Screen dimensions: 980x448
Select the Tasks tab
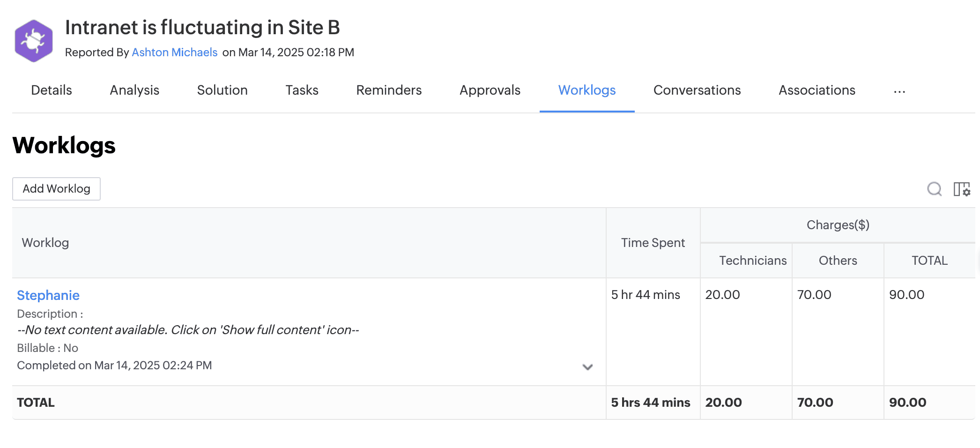(x=302, y=90)
